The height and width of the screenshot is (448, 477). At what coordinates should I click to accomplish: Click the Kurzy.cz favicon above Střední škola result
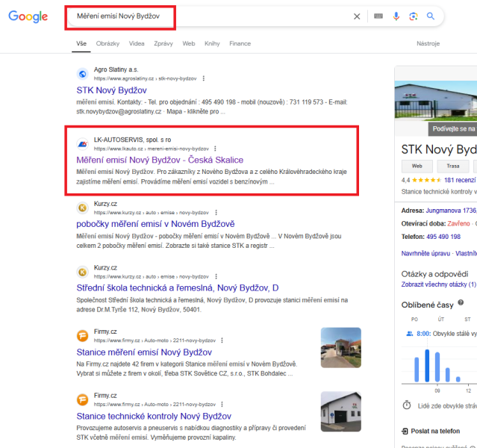[82, 272]
